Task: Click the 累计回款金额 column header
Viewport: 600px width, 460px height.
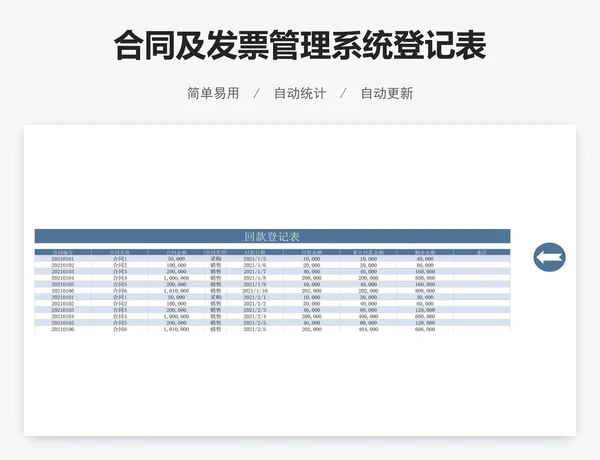Action: [368, 252]
